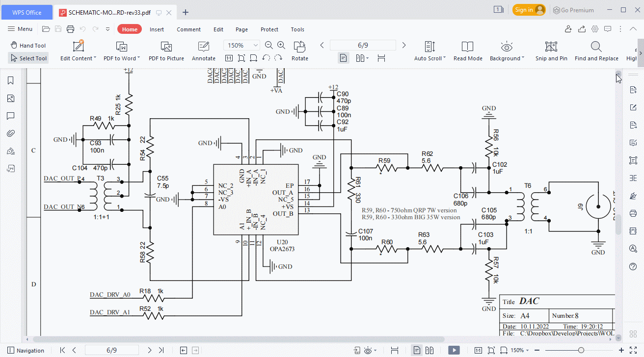
Task: Click Go Premium
Action: click(573, 10)
